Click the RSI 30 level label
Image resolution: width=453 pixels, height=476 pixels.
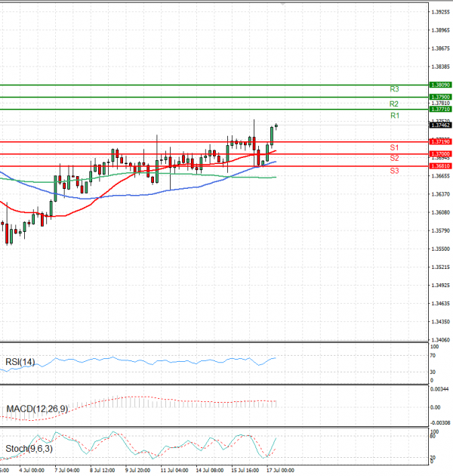point(433,372)
